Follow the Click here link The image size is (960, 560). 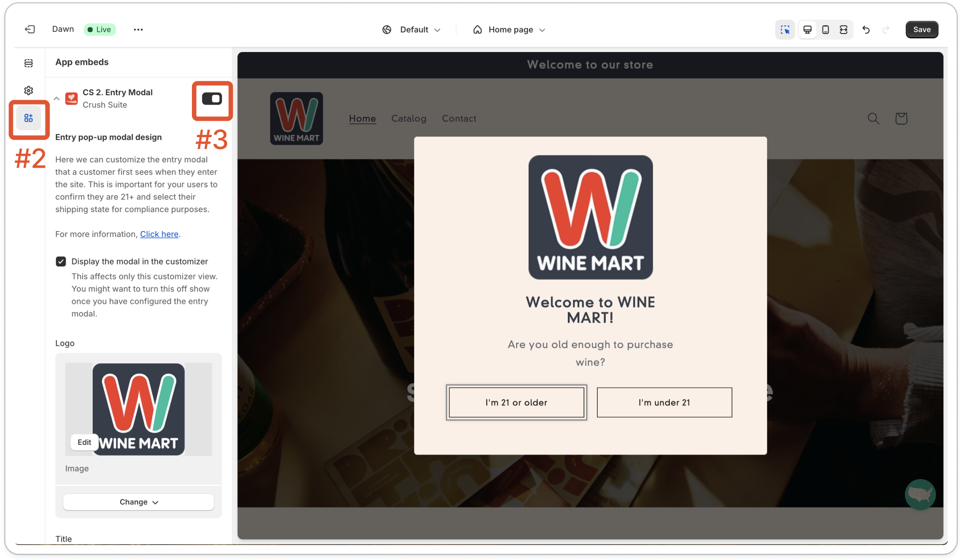159,234
